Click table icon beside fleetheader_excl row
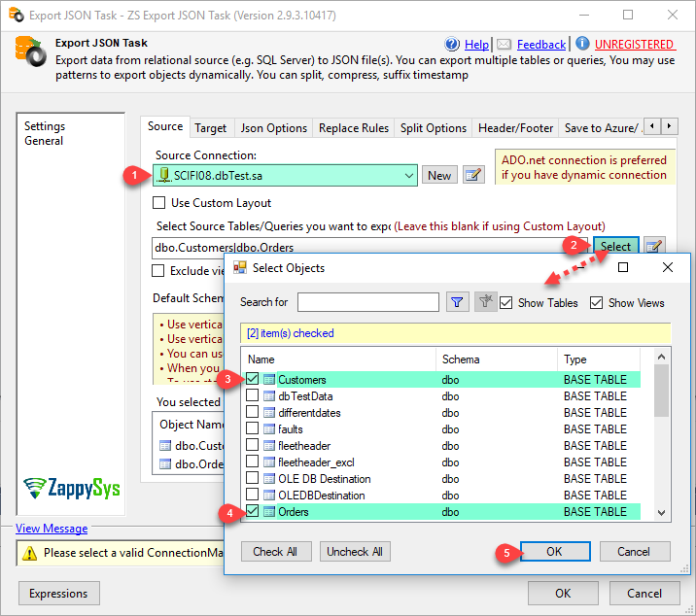Viewport: 696px width, 616px height. pos(268,462)
